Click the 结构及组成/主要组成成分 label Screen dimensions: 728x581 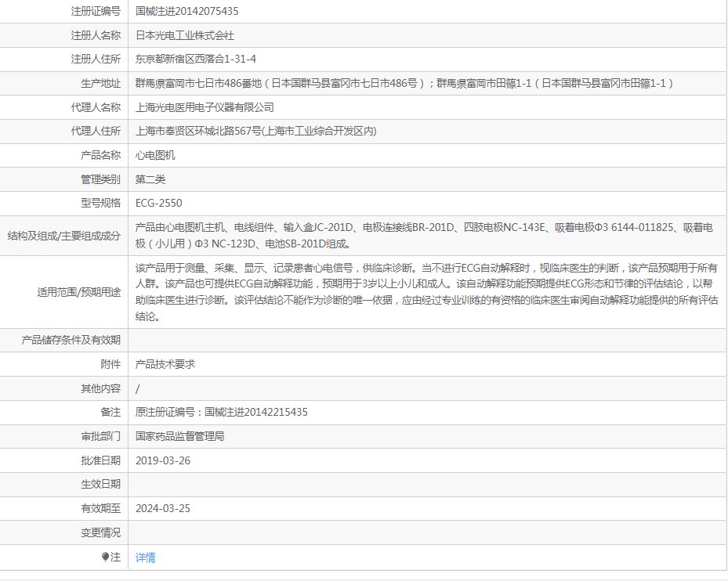click(x=64, y=236)
